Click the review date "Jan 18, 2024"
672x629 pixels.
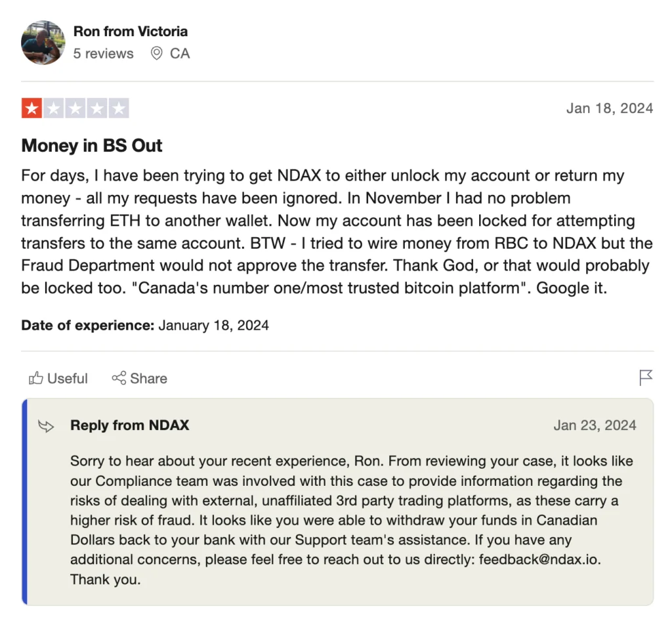coord(609,108)
